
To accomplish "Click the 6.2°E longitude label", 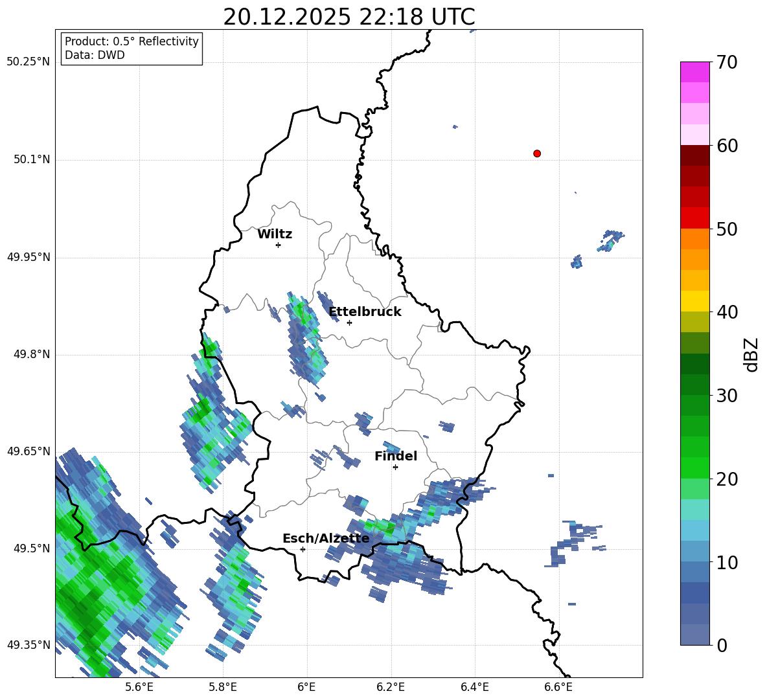I will click(391, 687).
